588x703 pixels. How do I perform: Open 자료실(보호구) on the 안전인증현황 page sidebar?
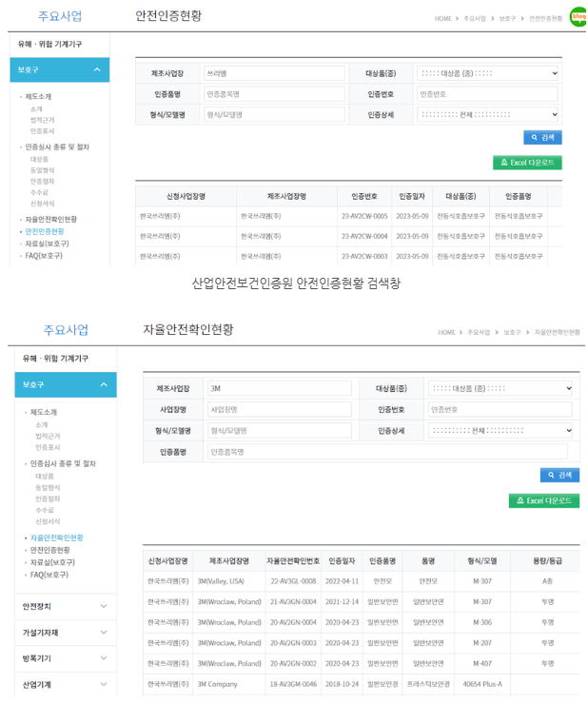pyautogui.click(x=47, y=244)
